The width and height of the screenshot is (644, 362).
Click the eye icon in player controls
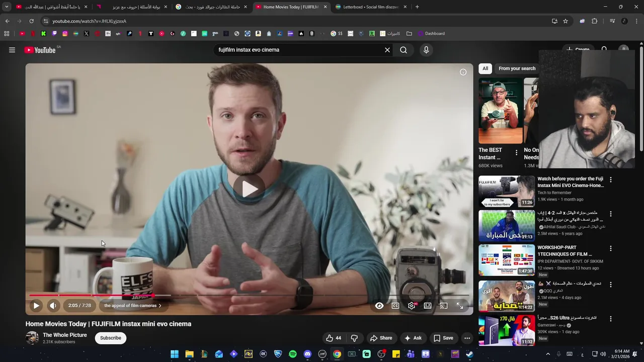(379, 306)
